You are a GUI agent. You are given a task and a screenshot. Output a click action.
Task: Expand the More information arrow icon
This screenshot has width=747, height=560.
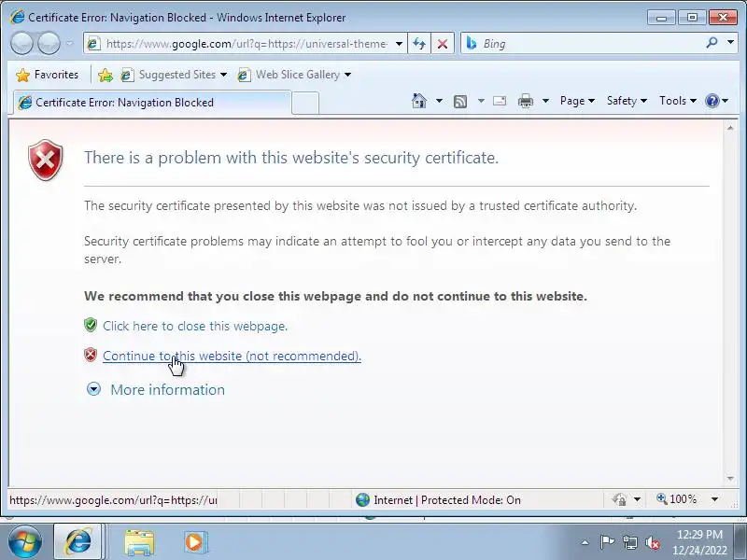click(x=94, y=389)
